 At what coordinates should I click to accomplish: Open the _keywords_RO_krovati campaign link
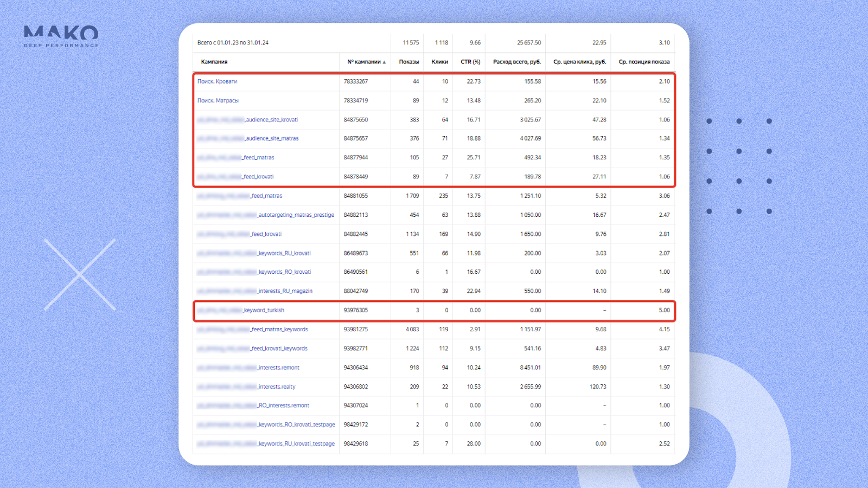254,272
